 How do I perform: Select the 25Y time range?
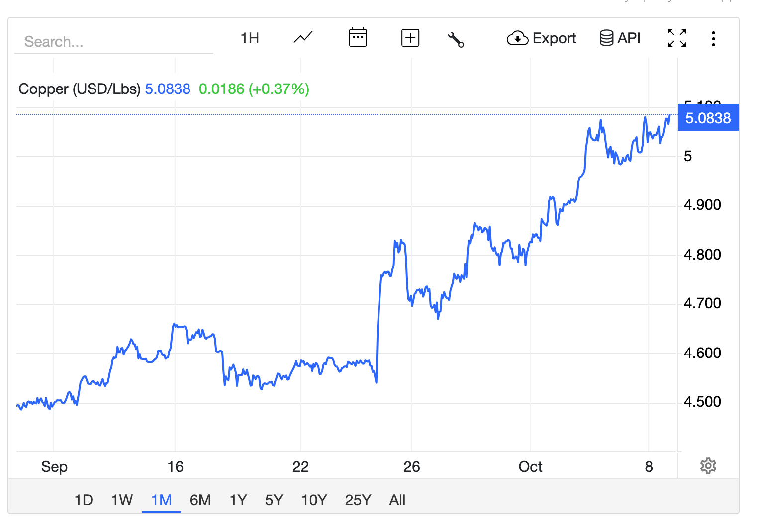click(x=358, y=500)
